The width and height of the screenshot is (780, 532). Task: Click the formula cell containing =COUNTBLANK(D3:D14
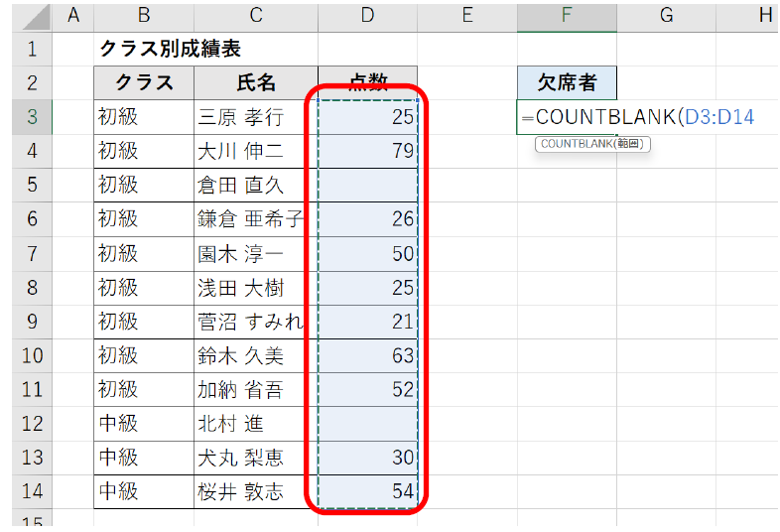tap(567, 117)
